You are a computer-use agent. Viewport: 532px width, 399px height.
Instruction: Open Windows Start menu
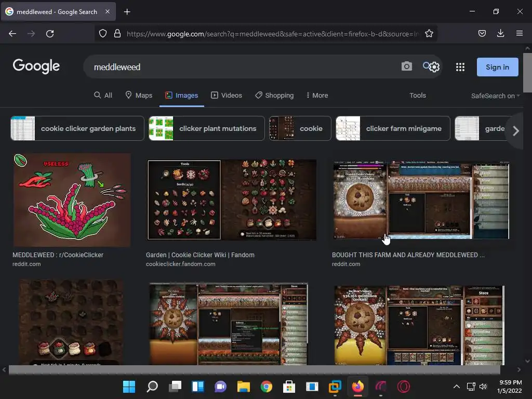[x=129, y=387]
